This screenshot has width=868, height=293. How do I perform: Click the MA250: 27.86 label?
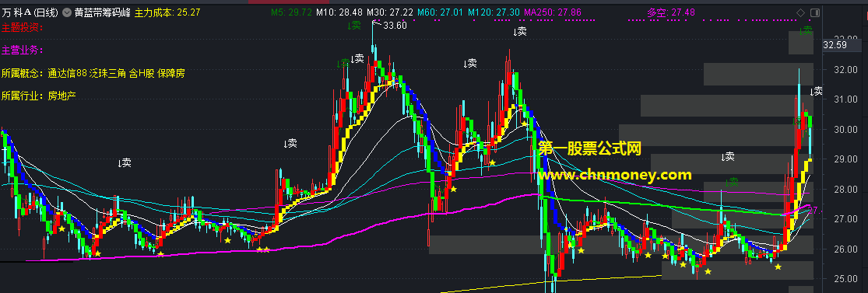tap(553, 12)
